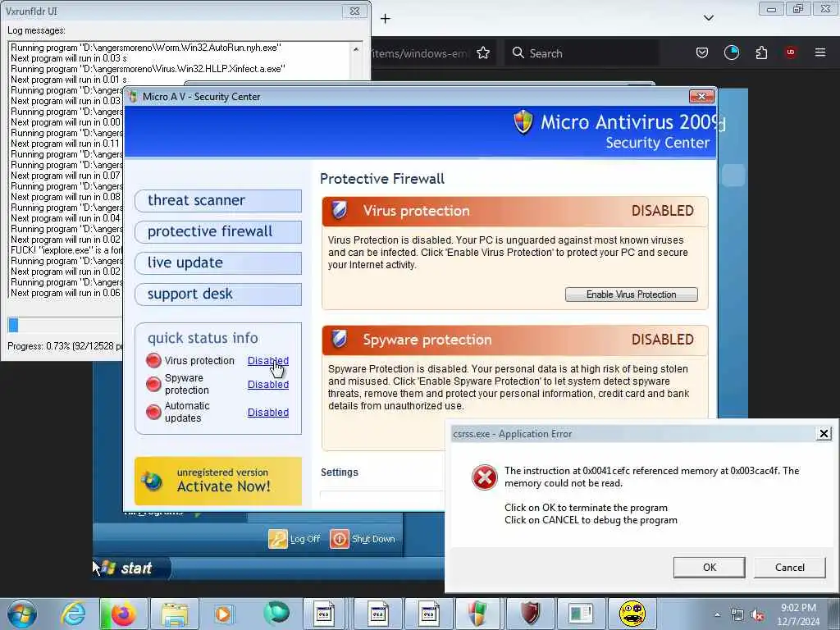Open File Explorer from the taskbar
Viewport: 840px width, 630px height.
pyautogui.click(x=175, y=614)
